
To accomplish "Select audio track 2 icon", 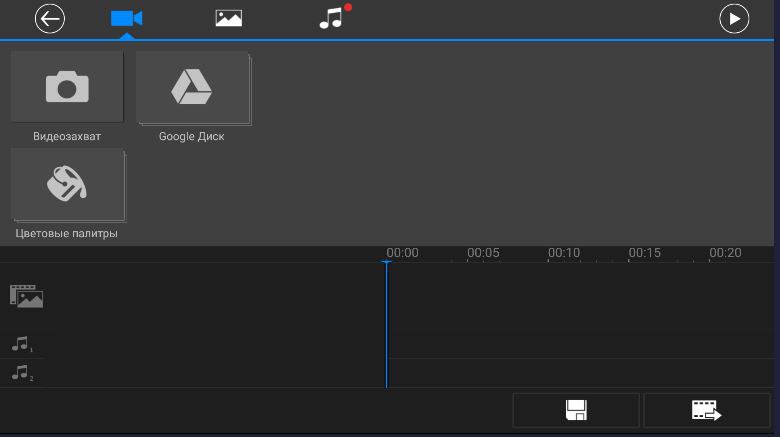I will (22, 373).
